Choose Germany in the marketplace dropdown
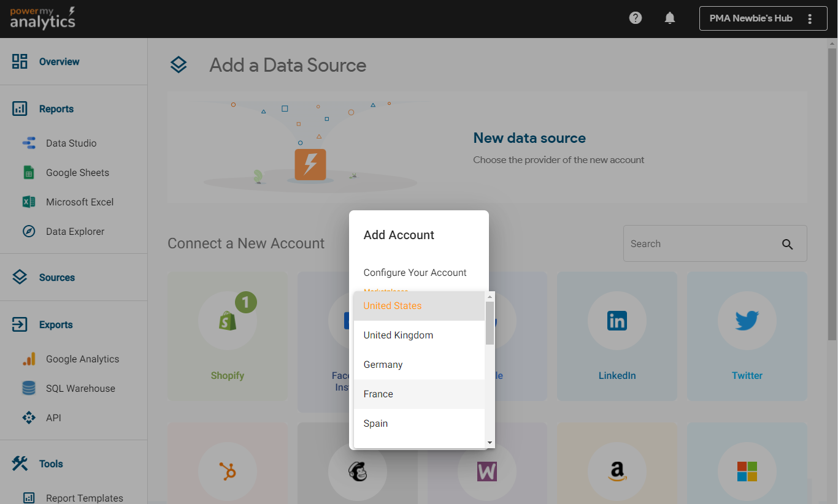Viewport: 838px width, 504px height. (383, 365)
